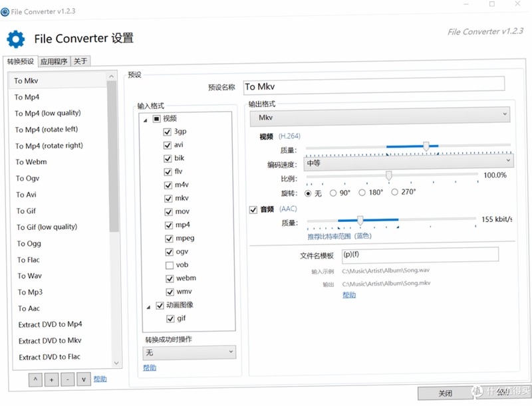Screen dimensions: 532x406
Task: Toggle the webm input format checkbox
Action: (170, 278)
